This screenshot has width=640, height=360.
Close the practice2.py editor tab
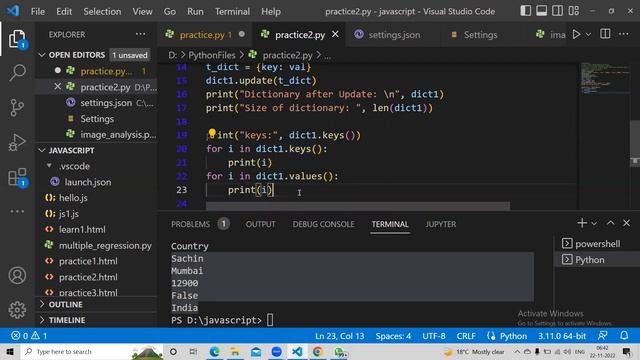click(x=336, y=34)
